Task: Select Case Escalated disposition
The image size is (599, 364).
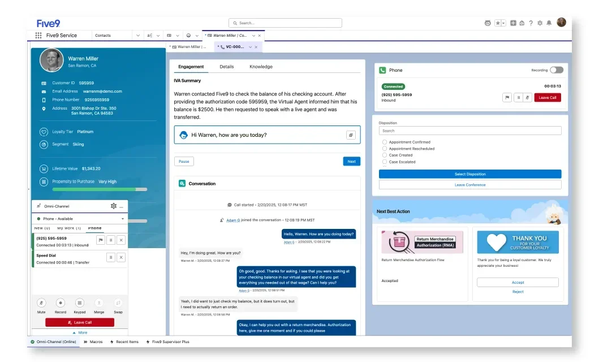Action: click(385, 162)
